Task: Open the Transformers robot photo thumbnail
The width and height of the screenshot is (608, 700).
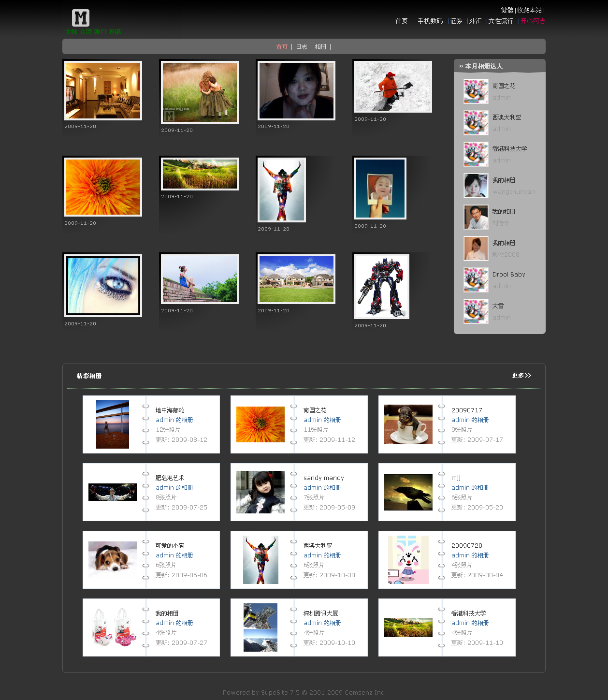Action: point(382,287)
